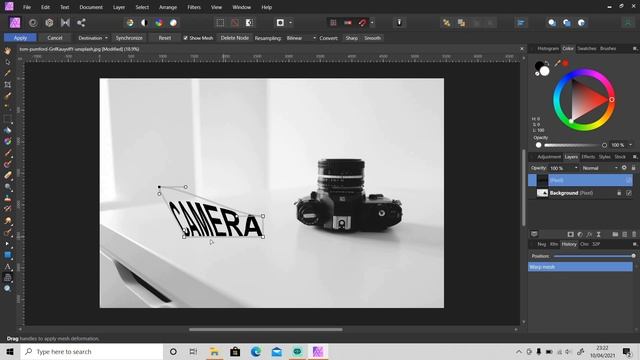Switch to the Histogram tab
The width and height of the screenshot is (640, 360).
click(548, 49)
